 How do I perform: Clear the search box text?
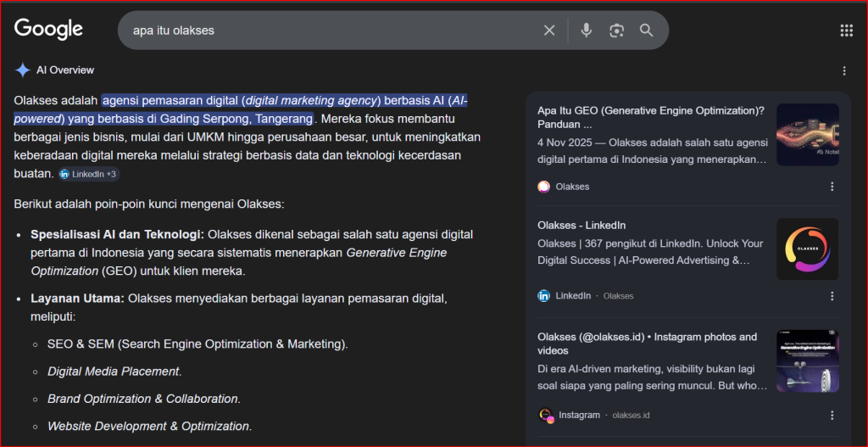549,31
